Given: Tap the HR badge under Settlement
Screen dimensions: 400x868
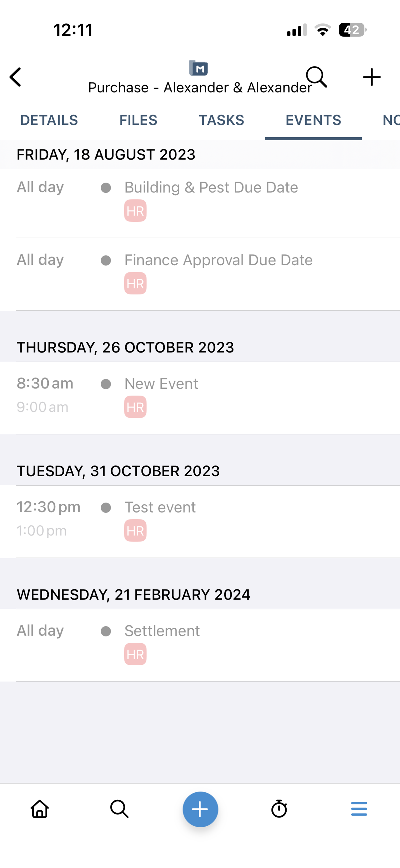Looking at the screenshot, I should [135, 654].
